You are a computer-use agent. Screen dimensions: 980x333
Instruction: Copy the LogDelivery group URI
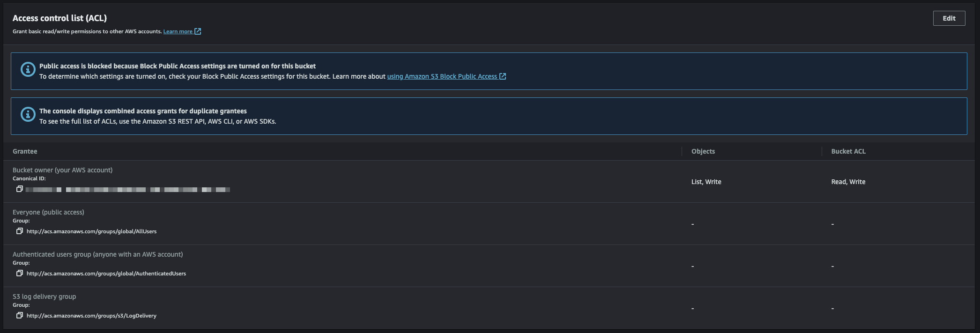click(20, 315)
